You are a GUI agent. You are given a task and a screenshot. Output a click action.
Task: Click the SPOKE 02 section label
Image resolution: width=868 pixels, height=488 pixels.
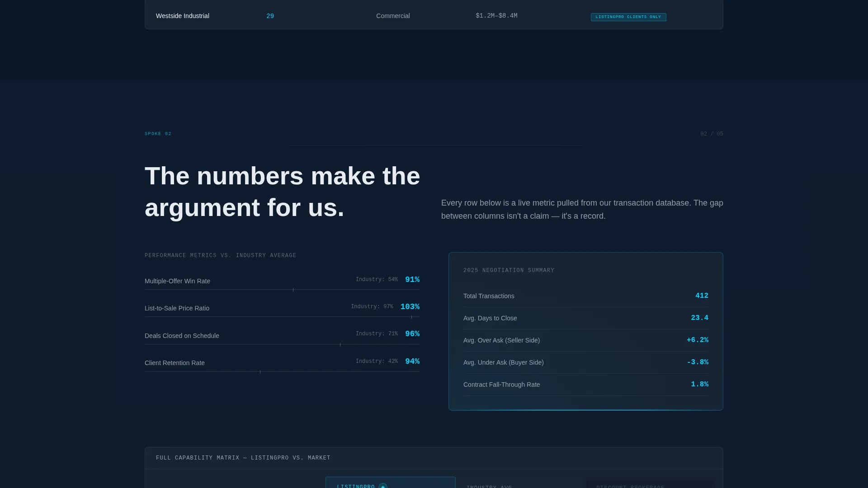point(158,134)
